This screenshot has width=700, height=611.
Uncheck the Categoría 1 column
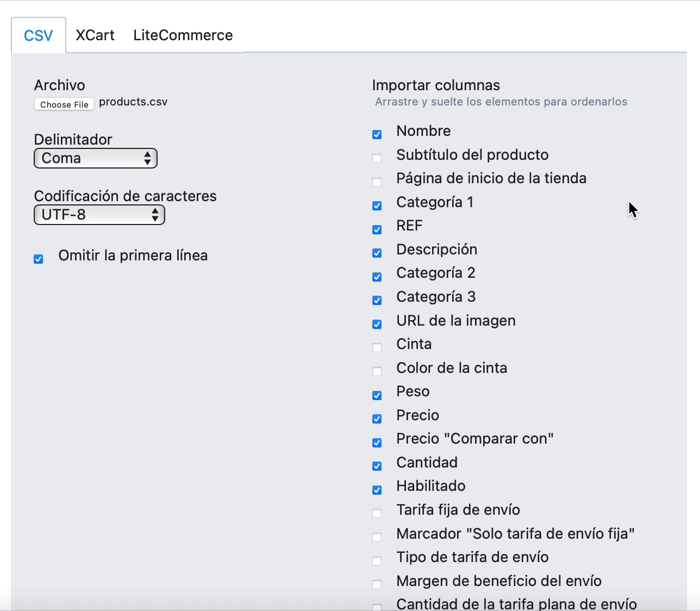click(x=377, y=205)
